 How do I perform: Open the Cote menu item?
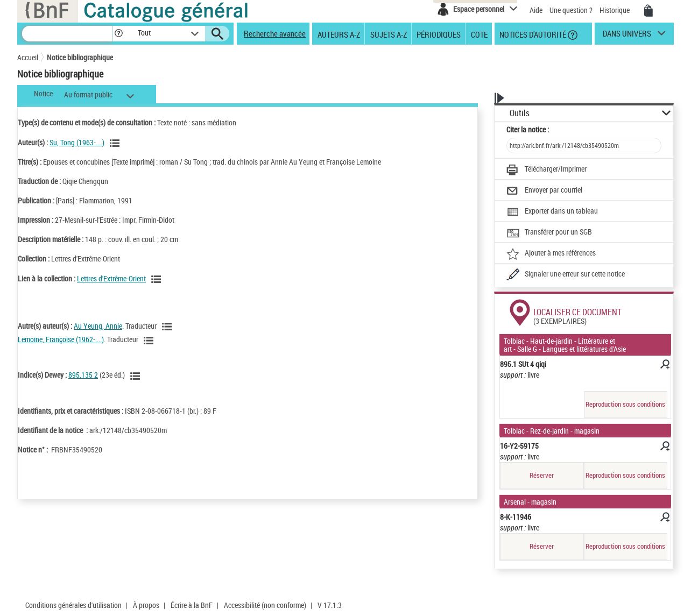479,34
